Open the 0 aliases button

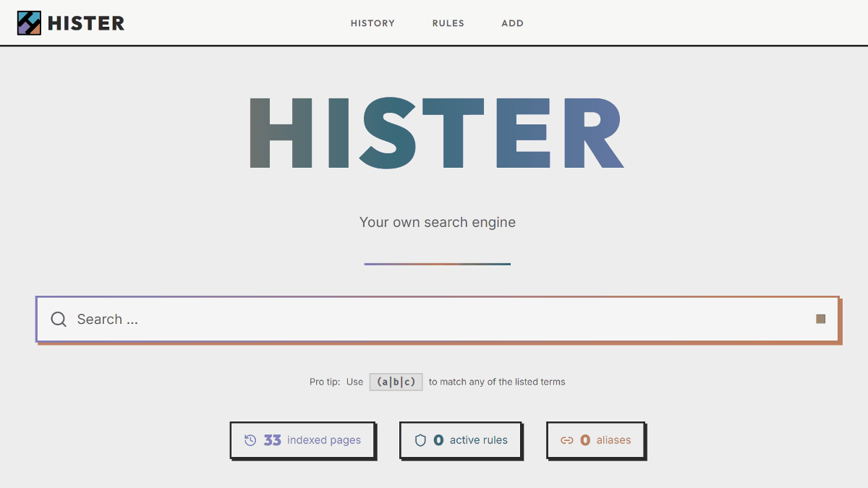click(x=595, y=440)
